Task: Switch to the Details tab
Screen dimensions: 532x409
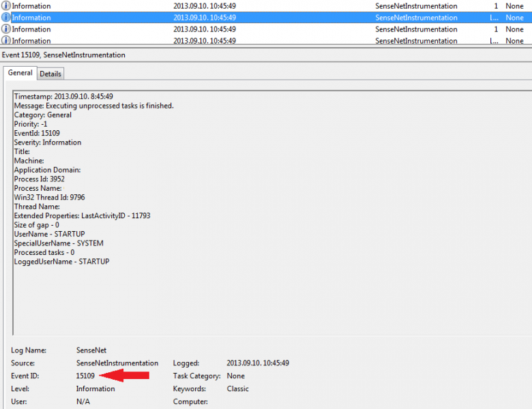Action: (50, 74)
